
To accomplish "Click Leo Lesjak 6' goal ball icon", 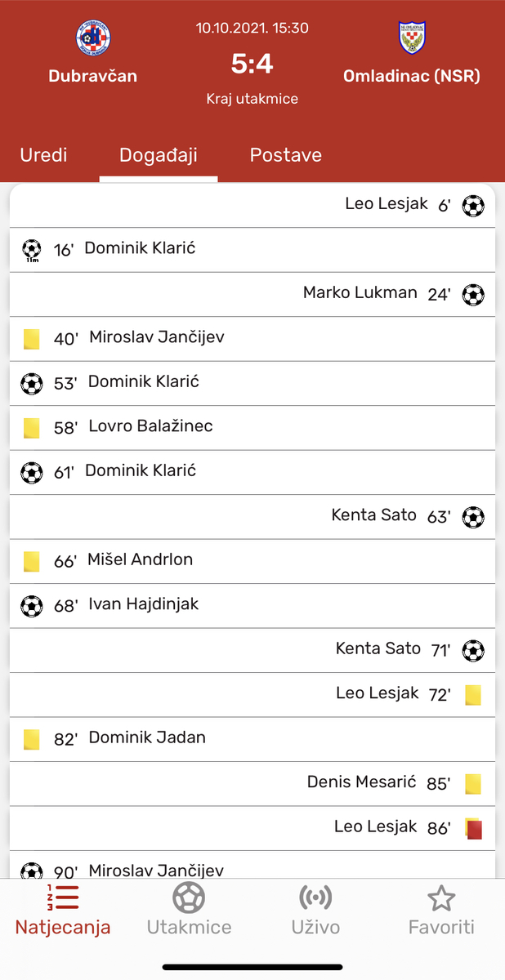I will pyautogui.click(x=473, y=205).
